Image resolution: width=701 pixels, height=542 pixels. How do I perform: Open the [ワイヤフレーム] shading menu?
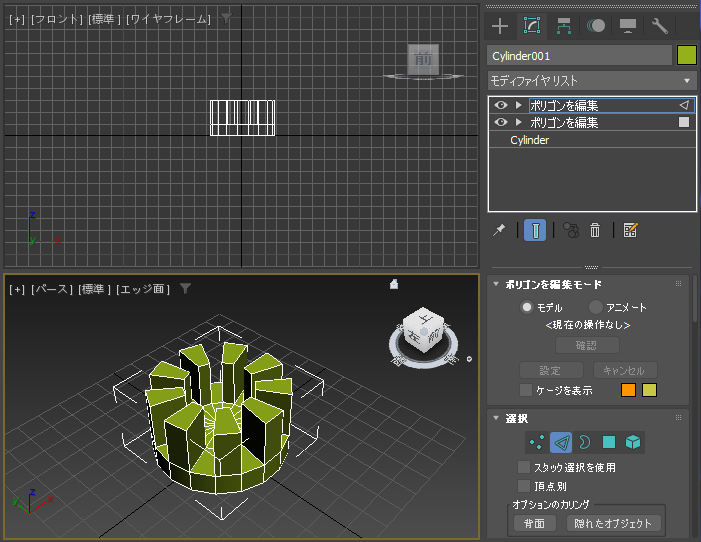(168, 19)
